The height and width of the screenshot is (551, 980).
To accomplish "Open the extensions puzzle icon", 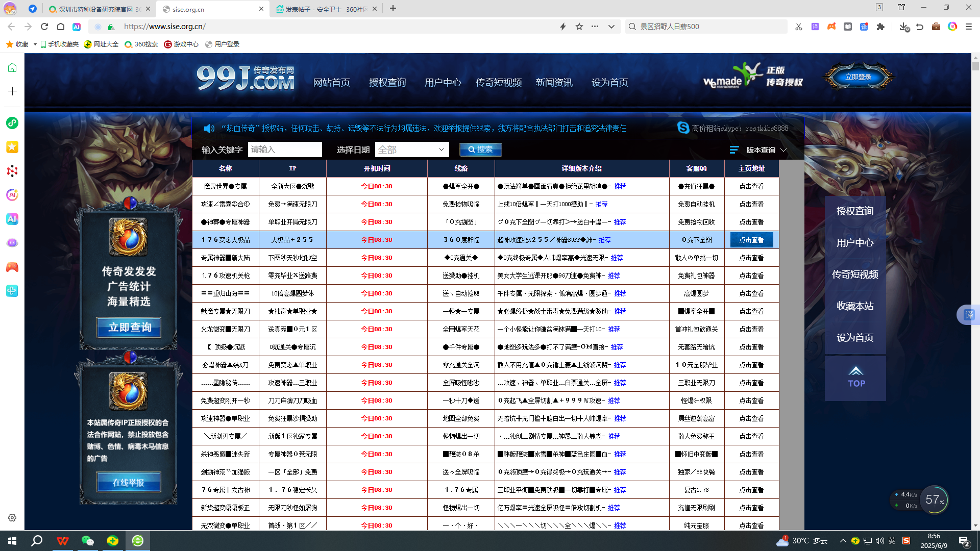I will click(880, 27).
